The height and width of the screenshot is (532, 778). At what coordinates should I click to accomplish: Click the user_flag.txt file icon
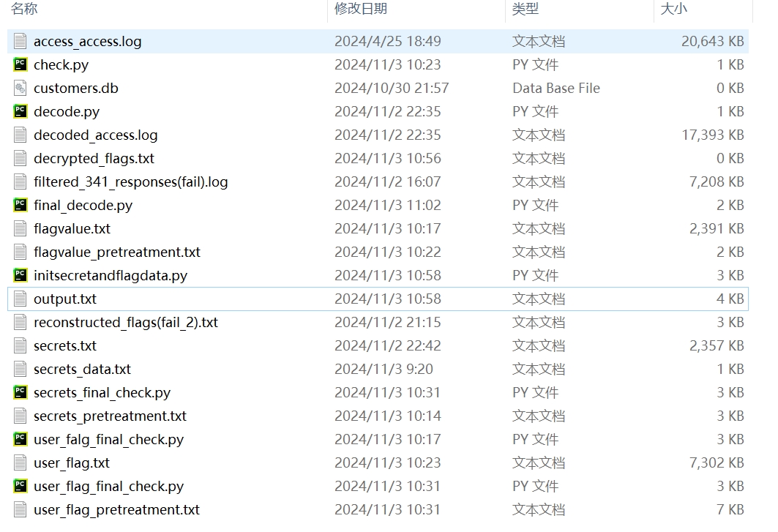coord(20,462)
